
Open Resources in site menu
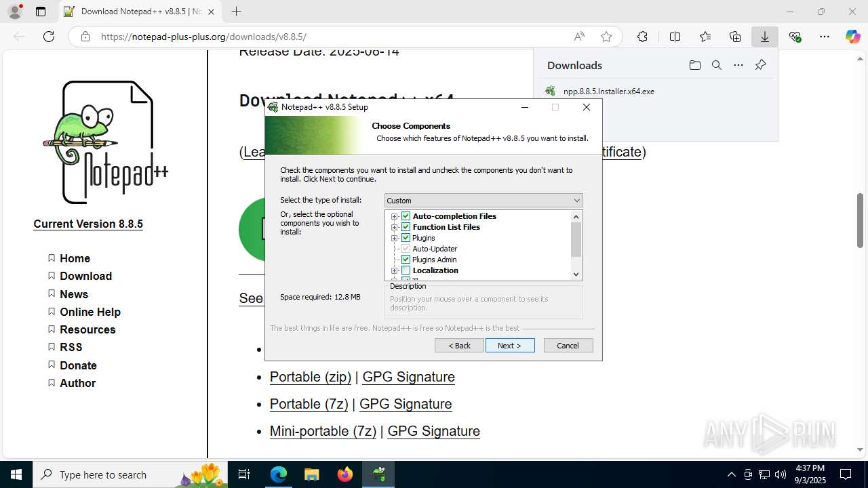tap(87, 329)
